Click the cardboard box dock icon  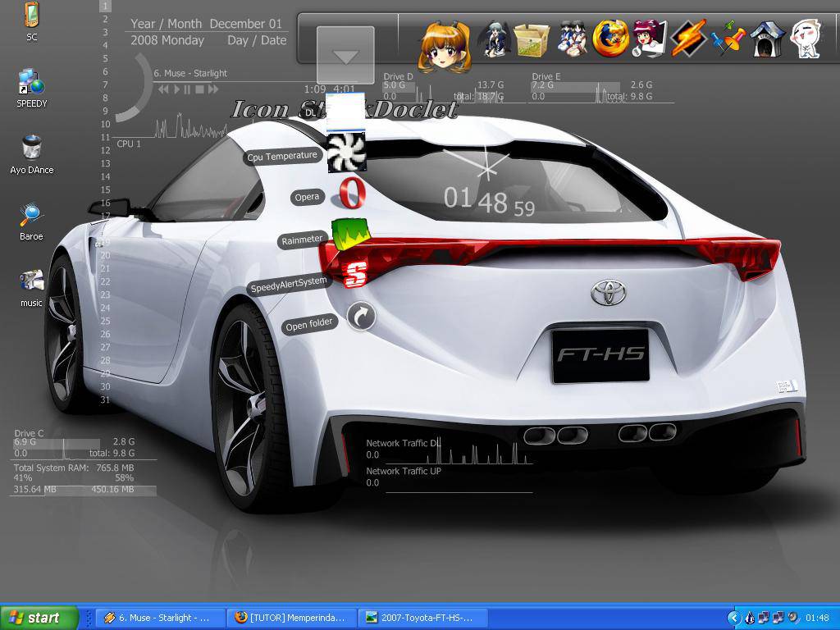point(532,39)
